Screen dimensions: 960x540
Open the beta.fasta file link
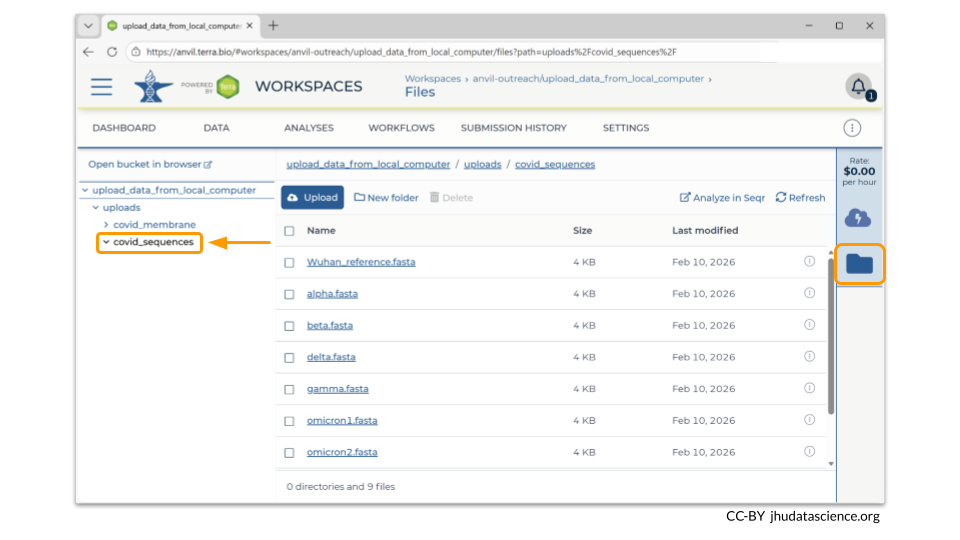pos(330,325)
